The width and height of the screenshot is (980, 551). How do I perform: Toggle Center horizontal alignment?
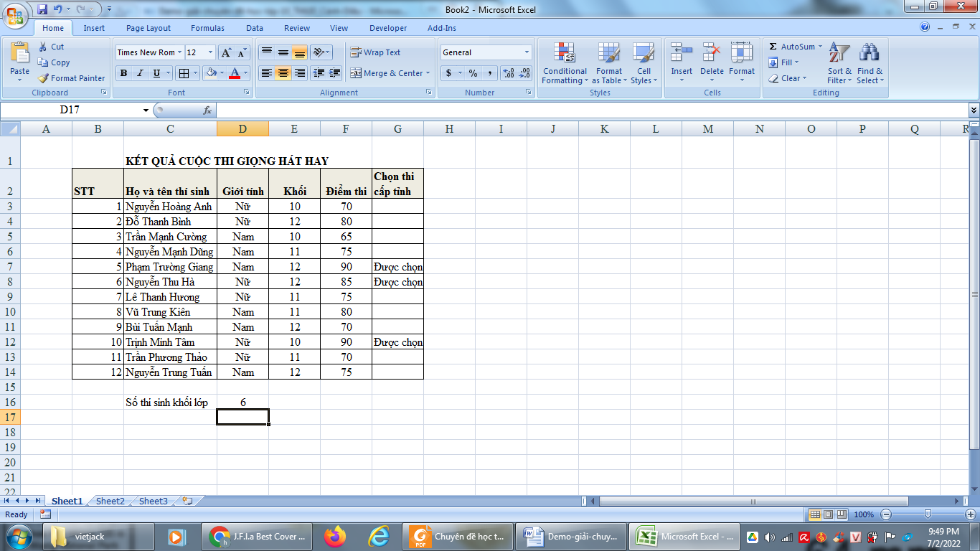pyautogui.click(x=283, y=73)
